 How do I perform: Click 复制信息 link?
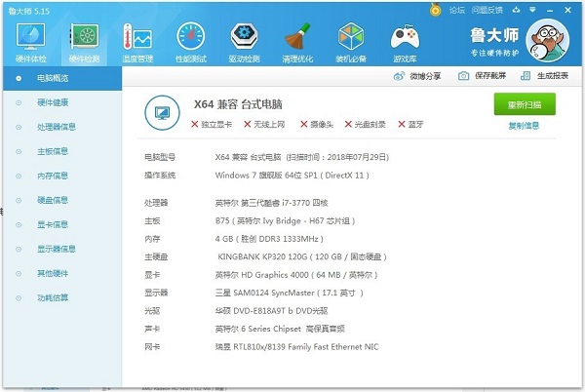click(524, 126)
